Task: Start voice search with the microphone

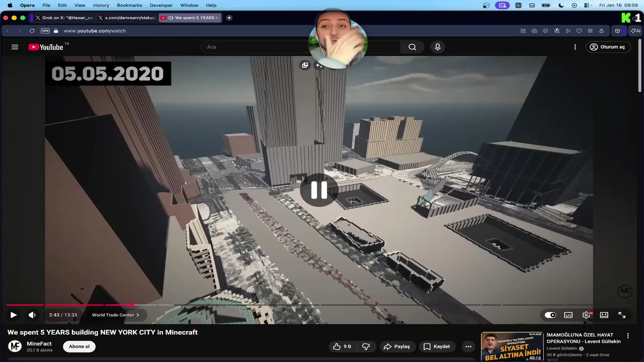Action: 437,47
